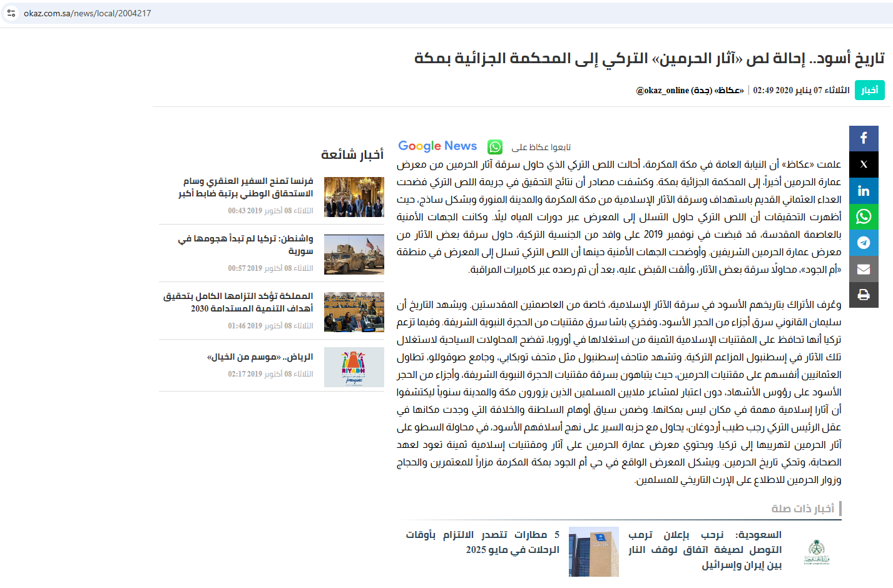Click the أخبار ذات صلة section heading

point(803,509)
